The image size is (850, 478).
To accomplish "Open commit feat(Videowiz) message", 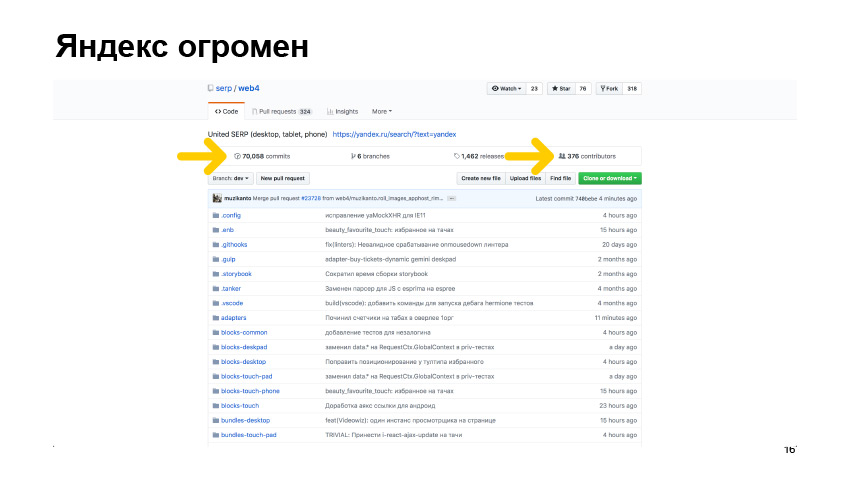I will pos(410,420).
